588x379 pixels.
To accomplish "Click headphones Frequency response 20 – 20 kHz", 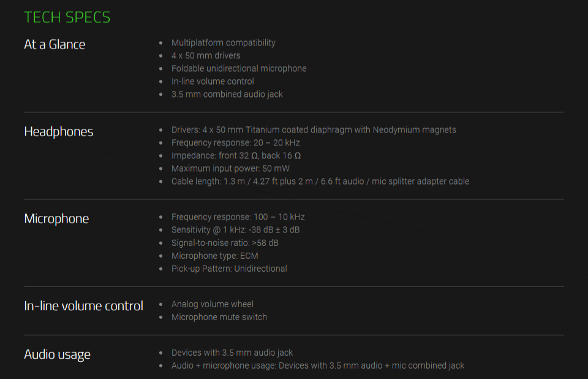I will pos(235,143).
